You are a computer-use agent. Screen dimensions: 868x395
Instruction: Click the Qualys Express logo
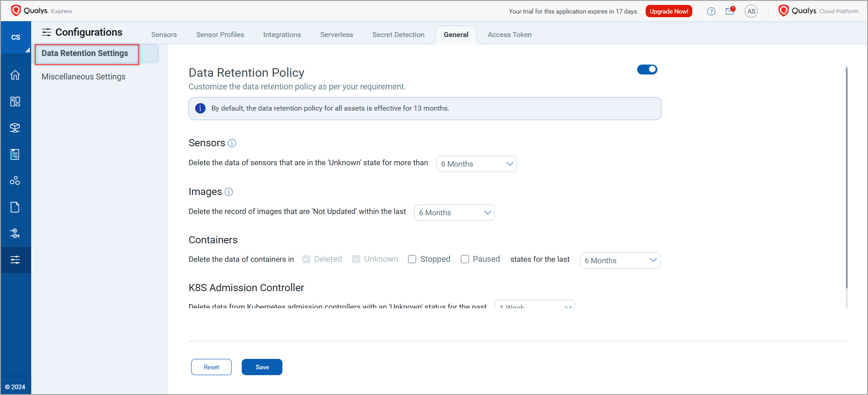pyautogui.click(x=42, y=10)
